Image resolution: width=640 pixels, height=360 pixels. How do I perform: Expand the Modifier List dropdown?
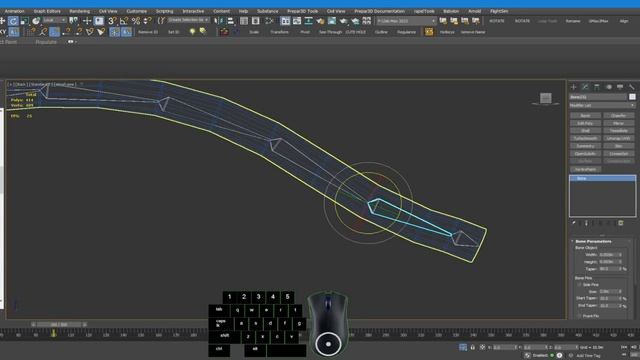point(602,105)
